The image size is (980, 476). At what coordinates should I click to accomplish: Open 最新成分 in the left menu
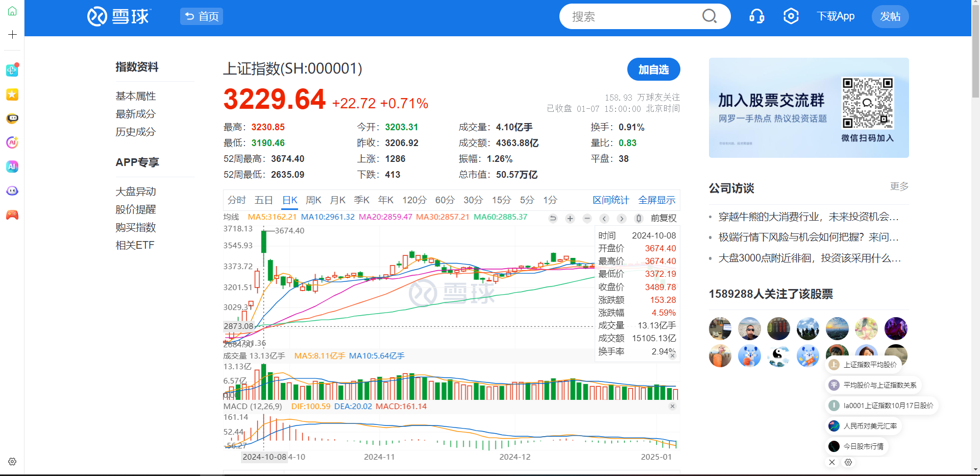pos(136,114)
